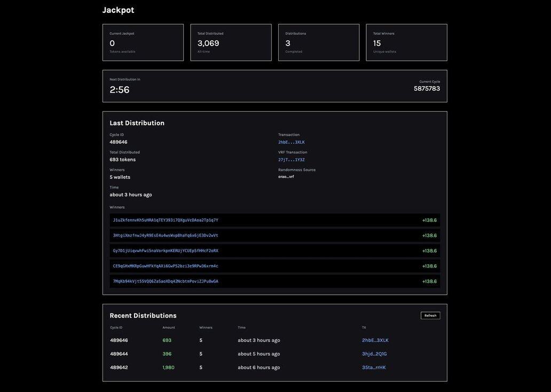The width and height of the screenshot is (551, 392).
Task: Open the 2hbE...3XLK link under Transaction
Action: pyautogui.click(x=292, y=142)
